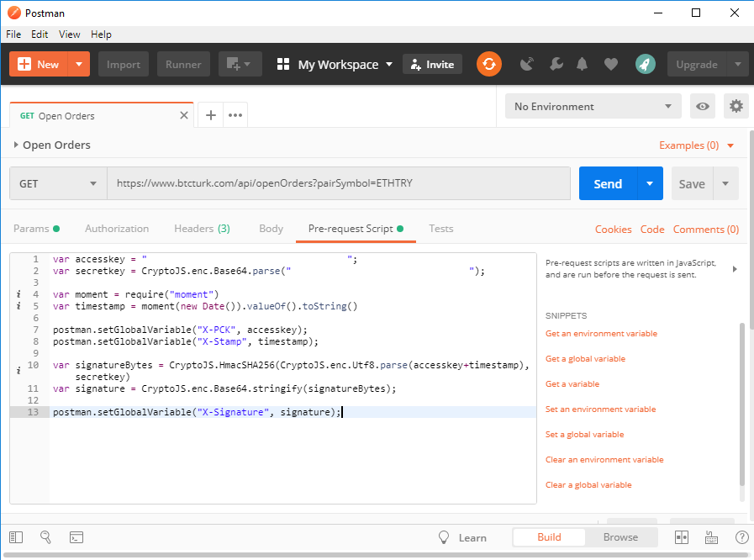Switch to the Authorization tab
Screen dimensions: 754x560
(x=117, y=229)
